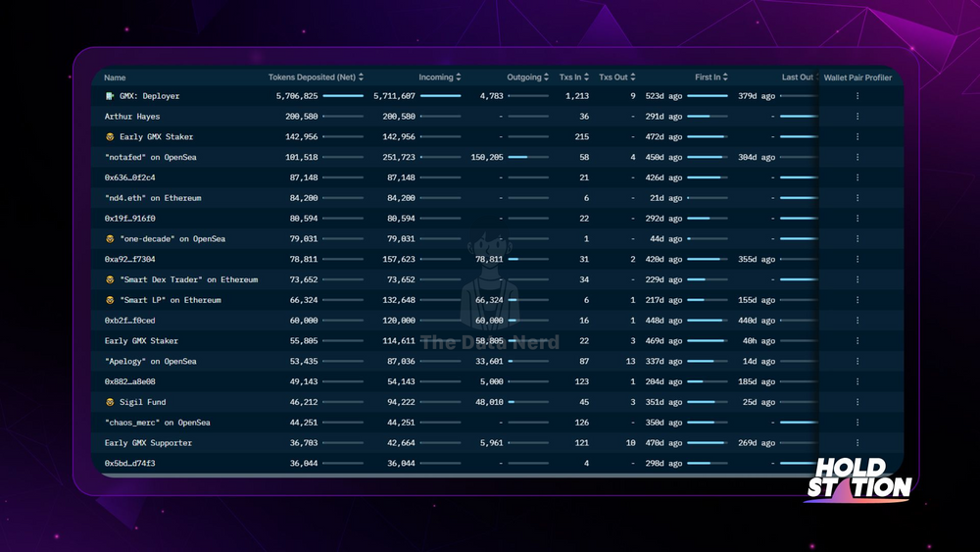The image size is (980, 552).
Task: Open three-dot menu for "nd4.eth" on Ethereum row
Action: [857, 197]
